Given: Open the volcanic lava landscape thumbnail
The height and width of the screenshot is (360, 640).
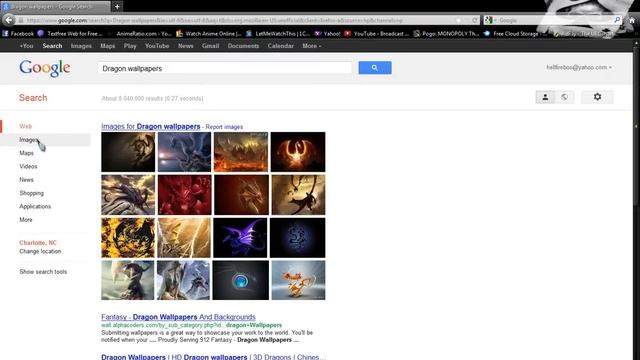Looking at the screenshot, I should pos(241,152).
